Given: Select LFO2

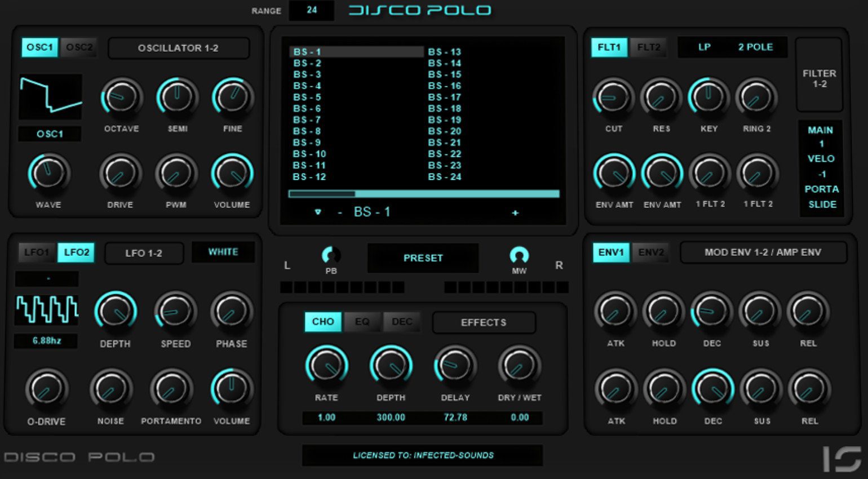Looking at the screenshot, I should click(x=76, y=252).
